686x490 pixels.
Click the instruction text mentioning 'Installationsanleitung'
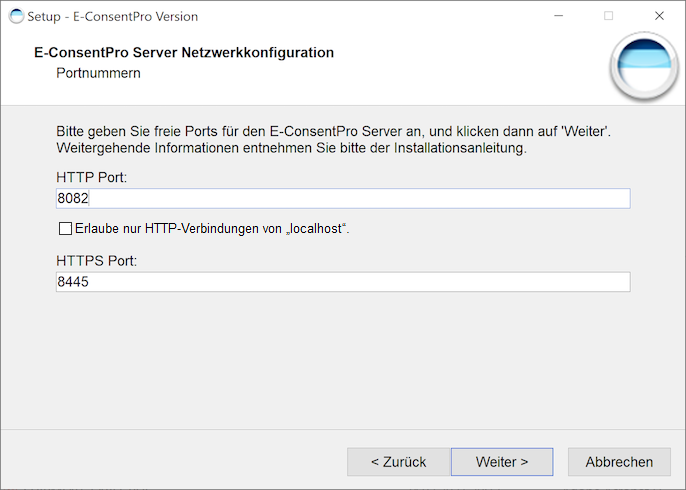point(333,140)
